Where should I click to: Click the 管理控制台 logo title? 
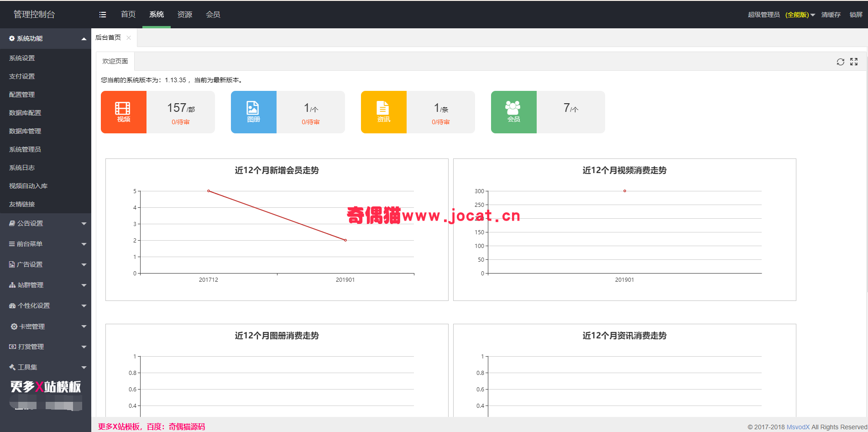(x=34, y=15)
